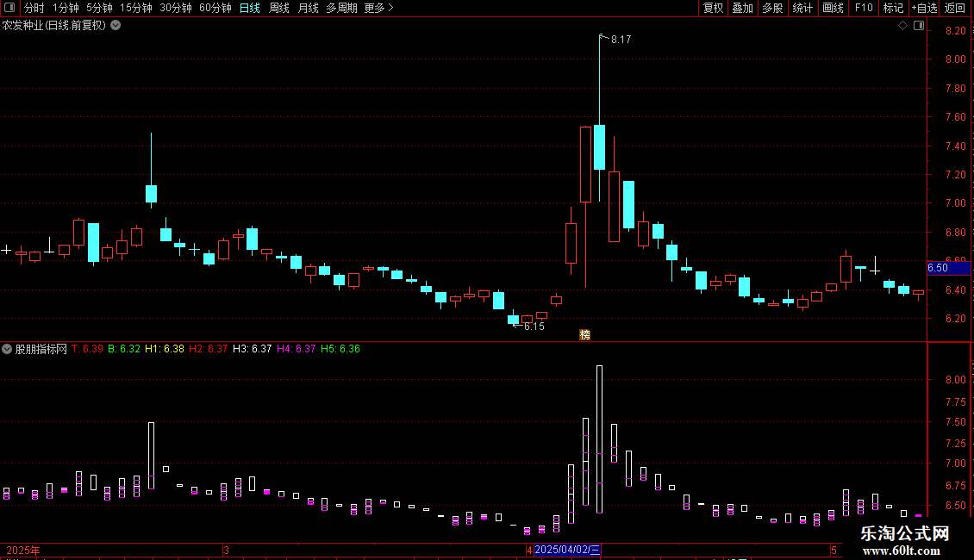The image size is (974, 560).
Task: Click the orange 榜 badge on chart
Action: pos(584,334)
